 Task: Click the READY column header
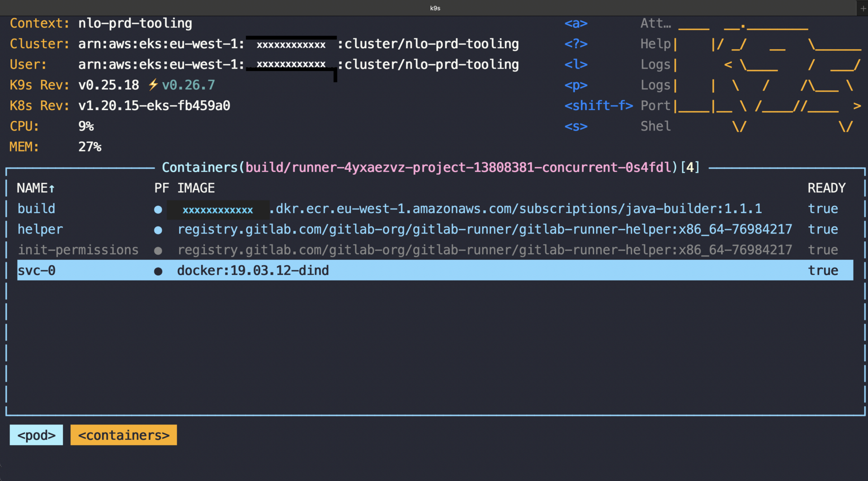pyautogui.click(x=827, y=188)
